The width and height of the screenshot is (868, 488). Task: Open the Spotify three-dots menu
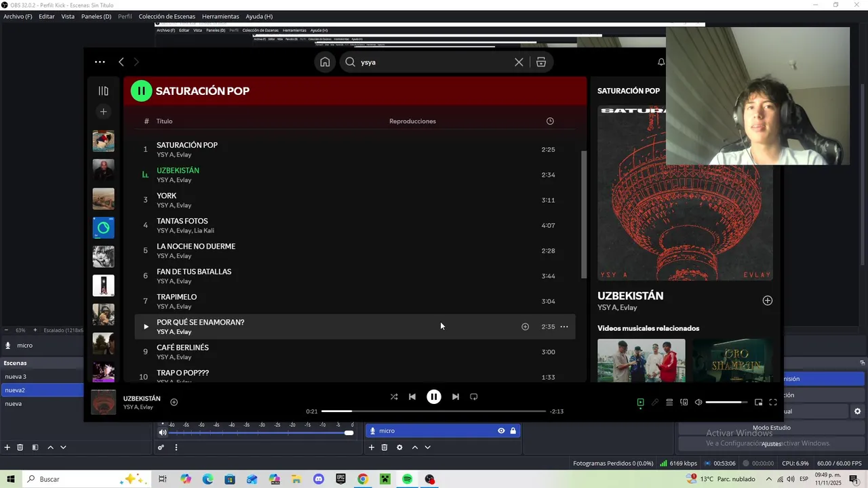(100, 62)
